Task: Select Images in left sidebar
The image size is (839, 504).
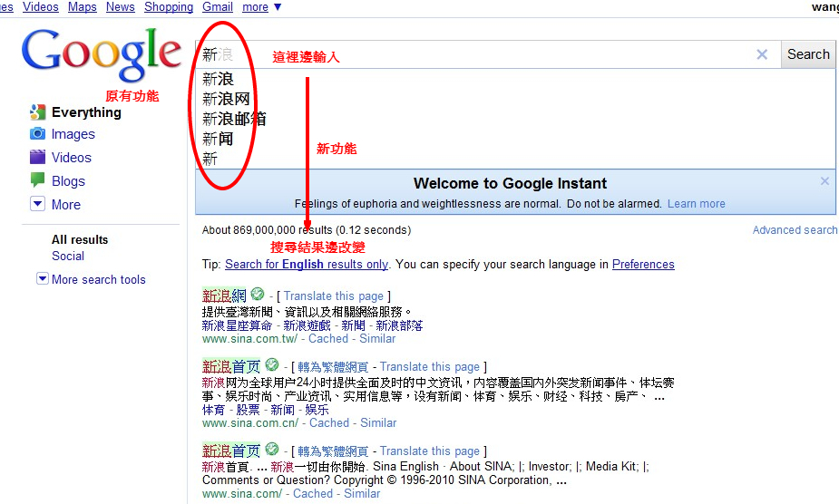Action: pos(73,134)
